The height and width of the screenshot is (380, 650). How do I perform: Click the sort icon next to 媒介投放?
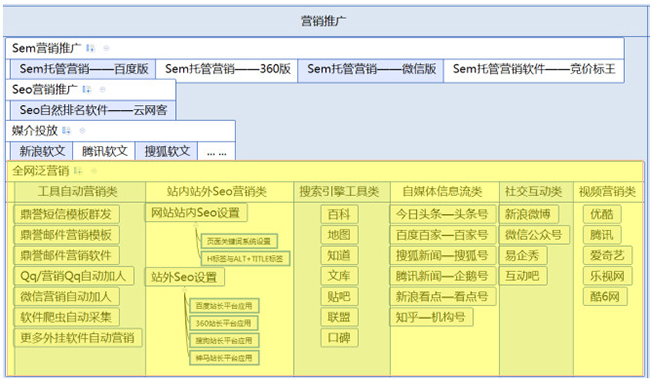66,131
